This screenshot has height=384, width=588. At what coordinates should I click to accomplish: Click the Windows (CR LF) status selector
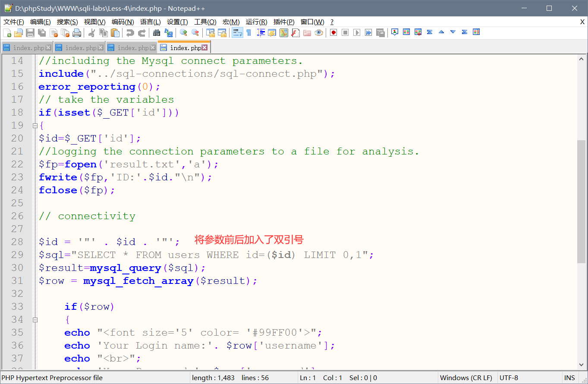click(x=466, y=378)
